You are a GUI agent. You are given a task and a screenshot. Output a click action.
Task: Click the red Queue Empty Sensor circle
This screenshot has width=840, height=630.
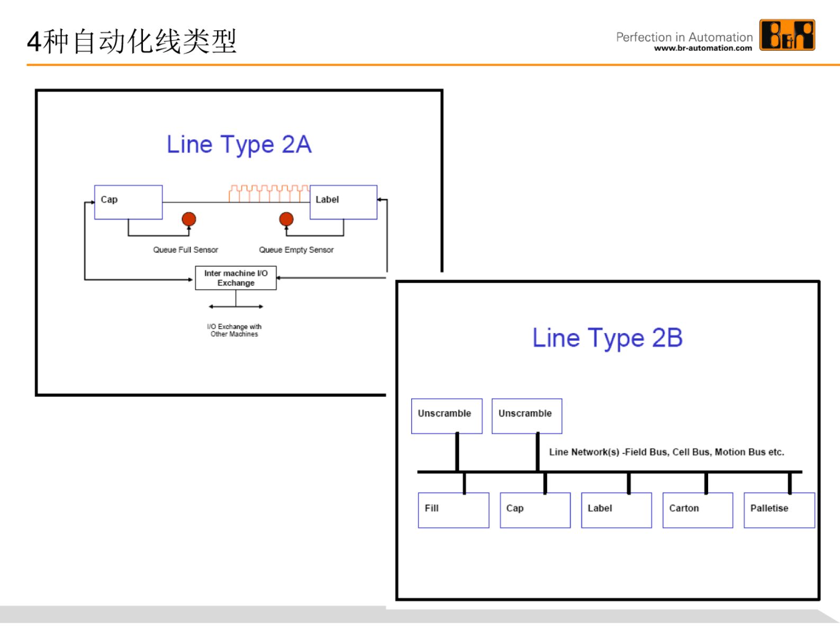coord(286,219)
